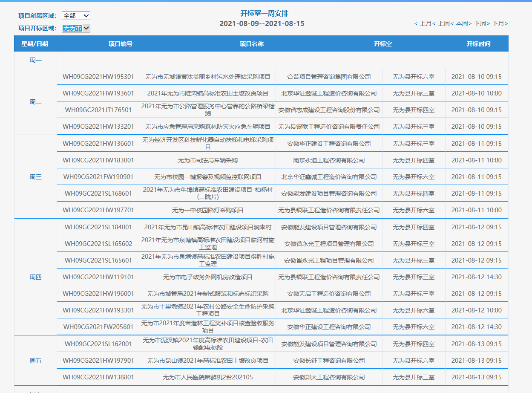Screen dimensions: 532x393
Task: Click project 无为市电子政务外网机房改造项目
Action: 207,277
